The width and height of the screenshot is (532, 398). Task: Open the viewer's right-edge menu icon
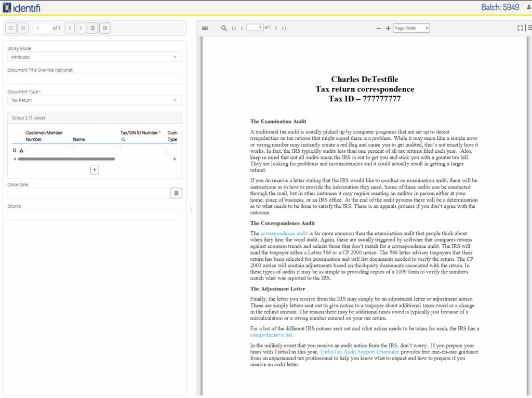pos(529,28)
